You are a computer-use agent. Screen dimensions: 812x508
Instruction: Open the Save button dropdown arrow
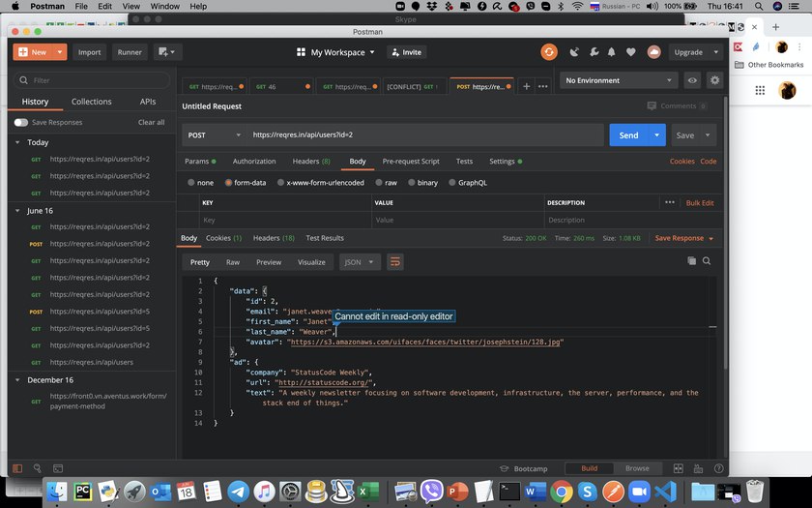tap(708, 134)
